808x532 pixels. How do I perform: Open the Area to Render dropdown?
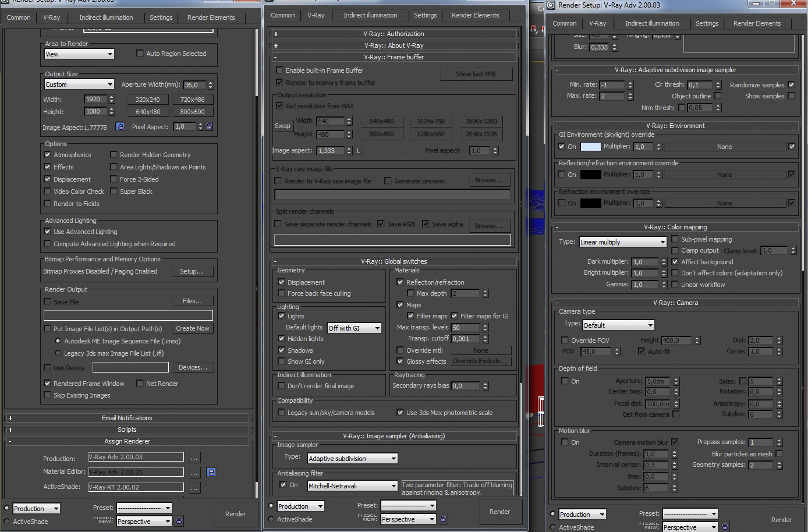coord(79,54)
